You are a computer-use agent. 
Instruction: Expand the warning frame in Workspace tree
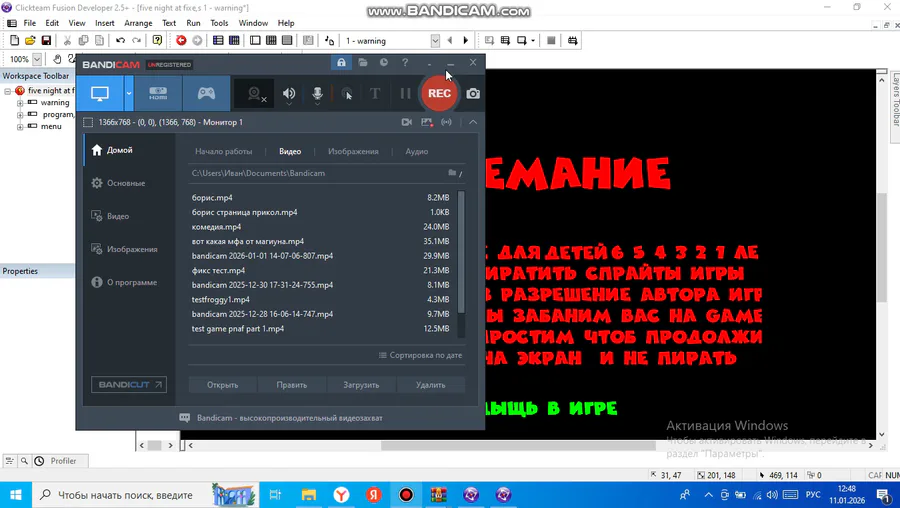click(x=20, y=103)
